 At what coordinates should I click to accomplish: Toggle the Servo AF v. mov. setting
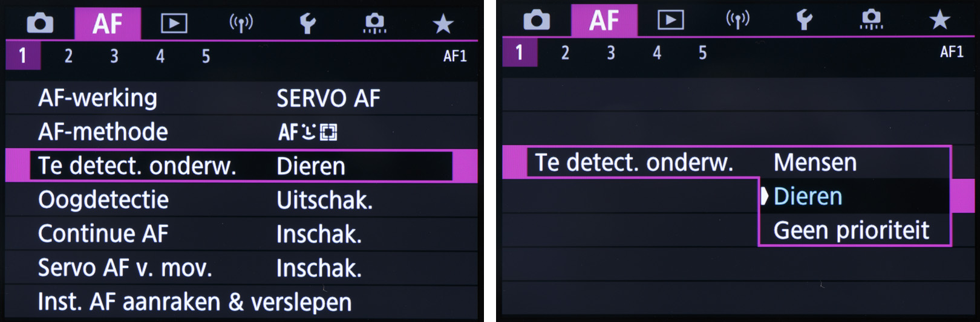pos(241,268)
